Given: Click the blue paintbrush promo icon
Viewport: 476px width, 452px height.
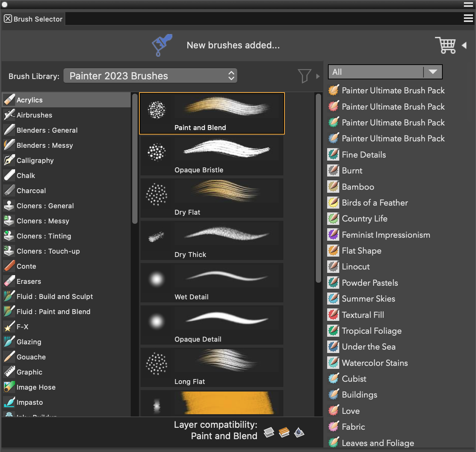Looking at the screenshot, I should coord(162,45).
